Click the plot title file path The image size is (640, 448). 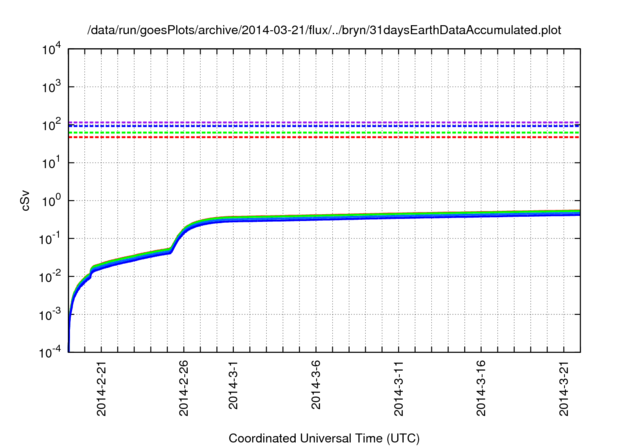coord(324,30)
